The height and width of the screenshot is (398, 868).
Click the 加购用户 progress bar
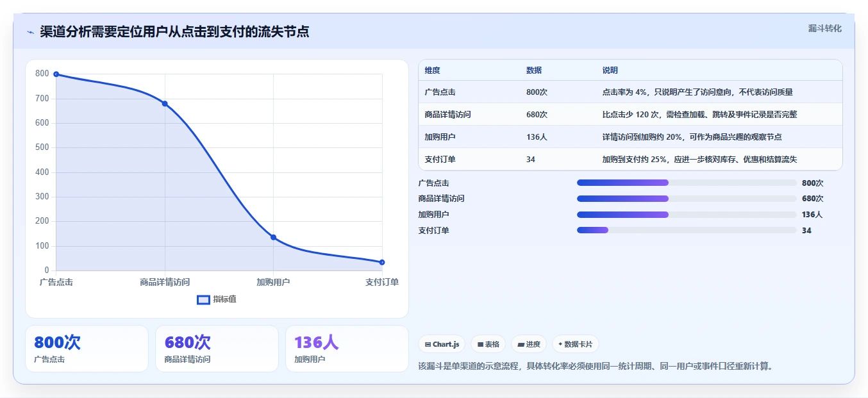687,215
